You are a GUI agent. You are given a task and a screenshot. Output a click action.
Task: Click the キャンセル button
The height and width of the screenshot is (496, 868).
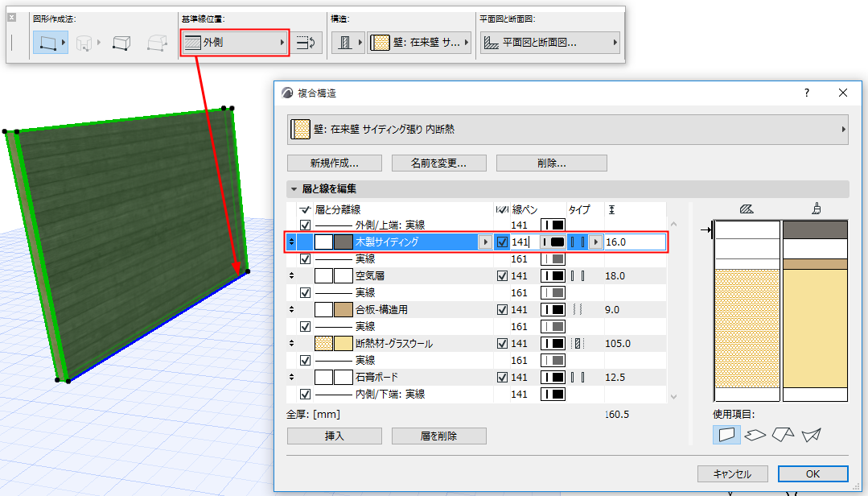[732, 473]
